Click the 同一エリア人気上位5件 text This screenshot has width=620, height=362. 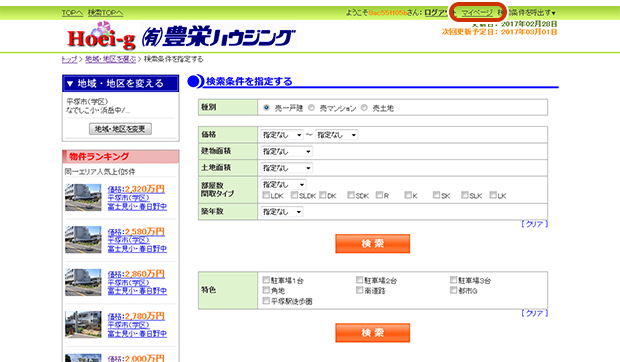(x=100, y=172)
